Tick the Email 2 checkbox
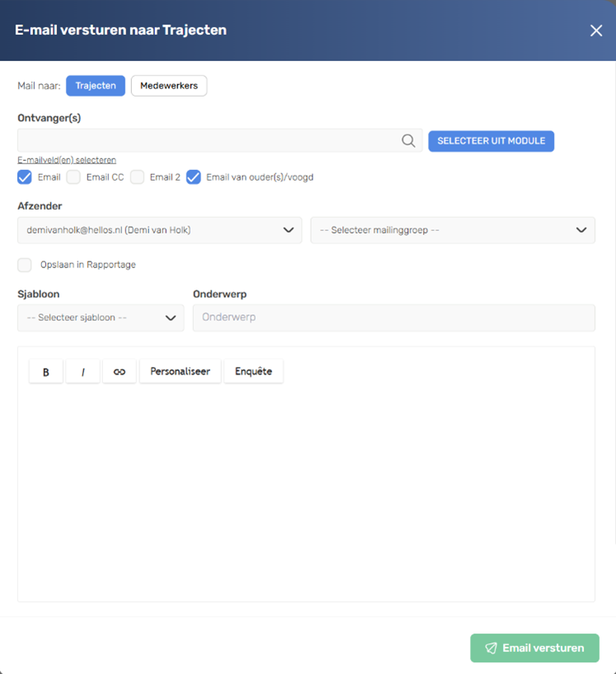Image resolution: width=616 pixels, height=674 pixels. 137,177
